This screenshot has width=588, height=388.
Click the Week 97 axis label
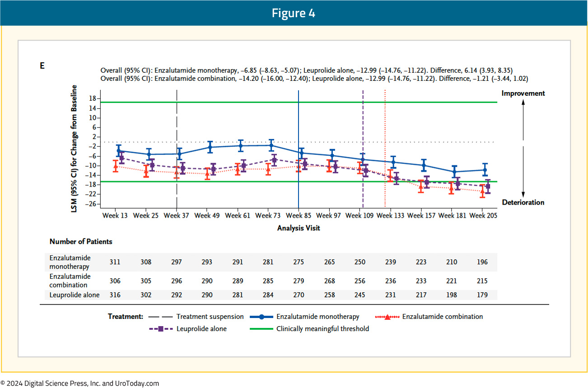[x=329, y=216]
